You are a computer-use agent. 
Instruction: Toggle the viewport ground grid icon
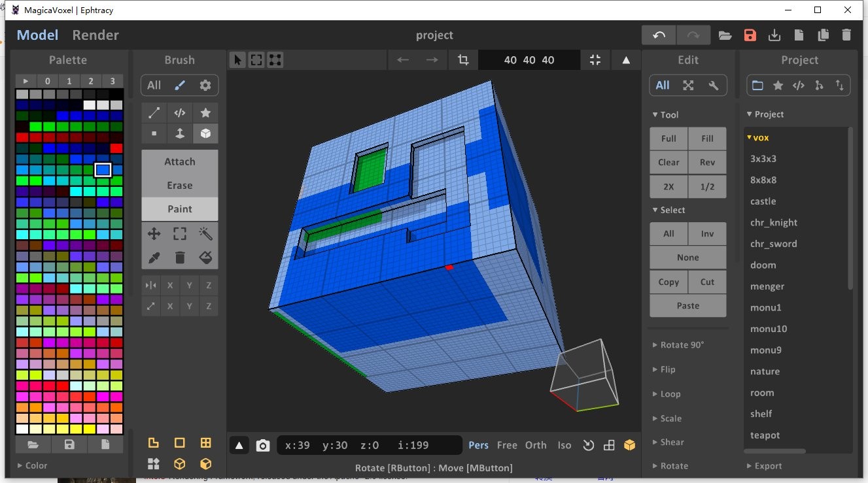[x=609, y=445]
